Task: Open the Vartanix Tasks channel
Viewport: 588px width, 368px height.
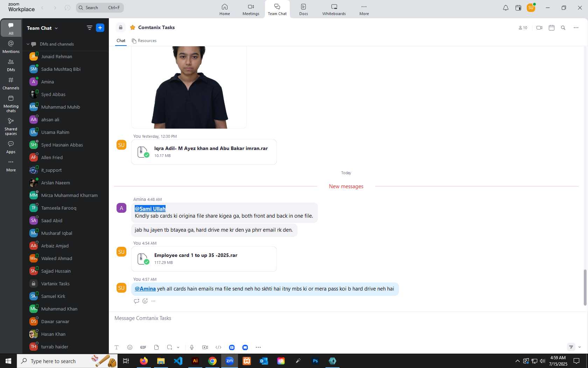Action: click(66, 284)
